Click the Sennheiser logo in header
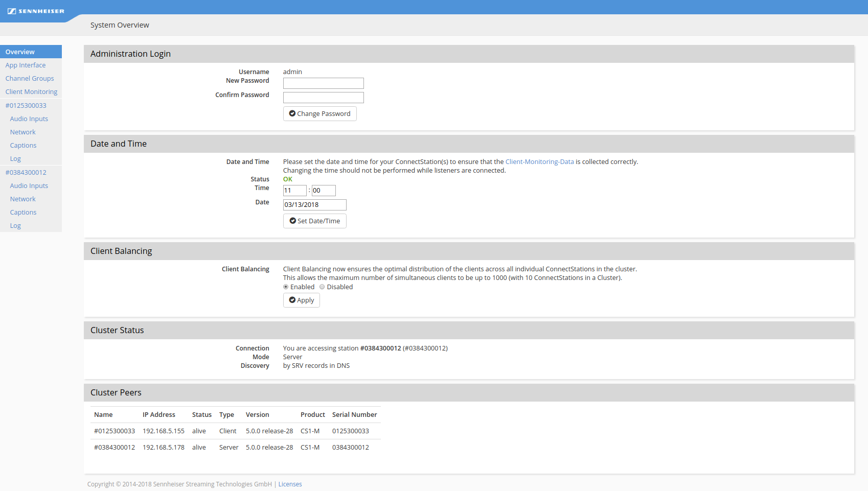868x491 pixels. click(x=36, y=11)
